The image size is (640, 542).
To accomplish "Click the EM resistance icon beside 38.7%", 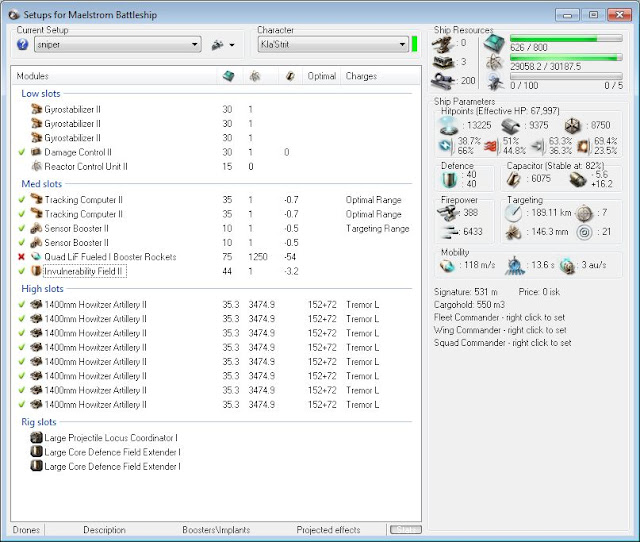I will [445, 146].
